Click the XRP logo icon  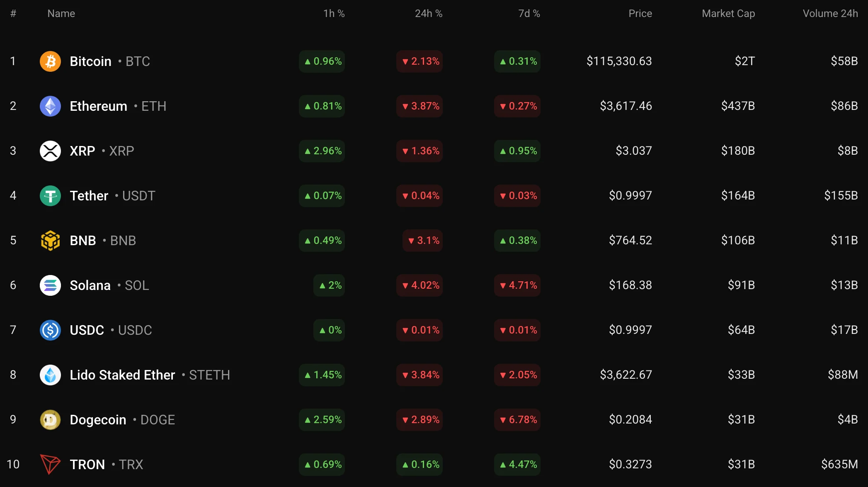50,151
